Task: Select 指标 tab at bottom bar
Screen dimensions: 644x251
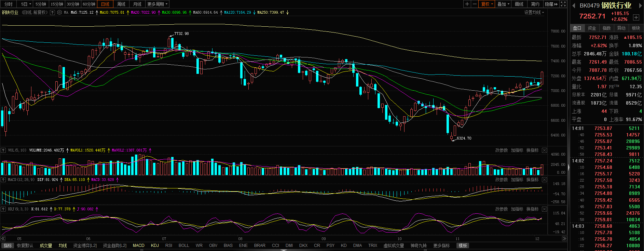Action: (x=8, y=246)
